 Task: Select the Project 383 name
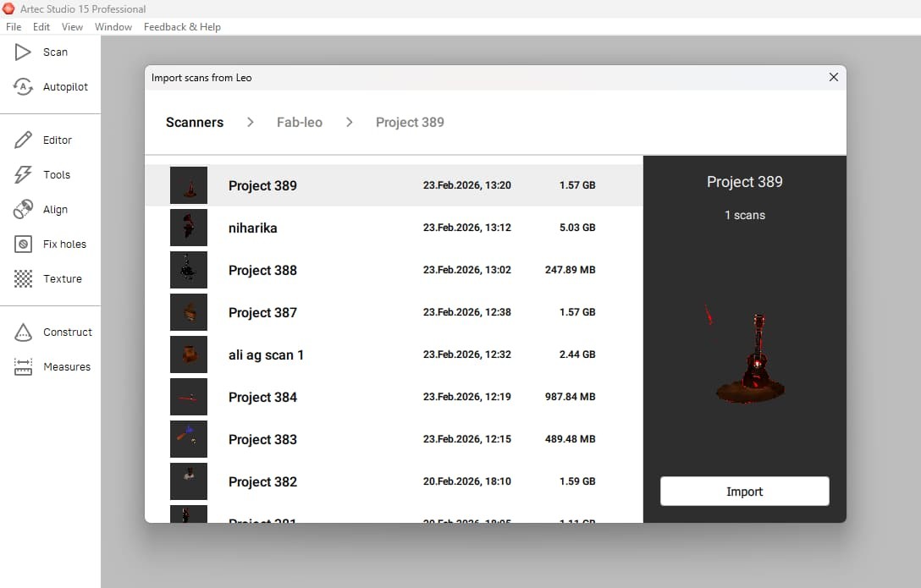[262, 439]
